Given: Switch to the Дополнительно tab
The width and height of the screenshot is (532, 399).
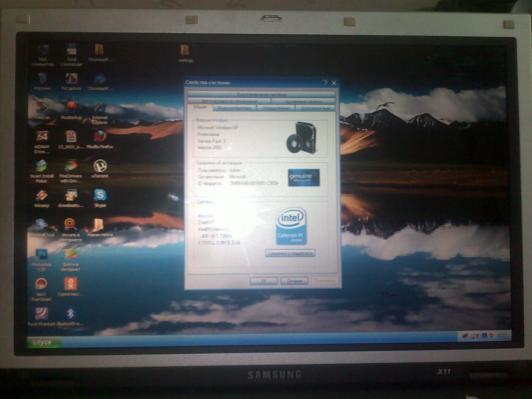Looking at the screenshot, I should 315,108.
